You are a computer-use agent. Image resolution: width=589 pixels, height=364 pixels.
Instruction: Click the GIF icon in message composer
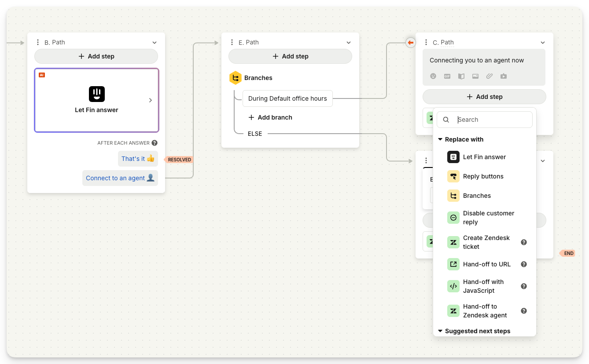point(447,76)
